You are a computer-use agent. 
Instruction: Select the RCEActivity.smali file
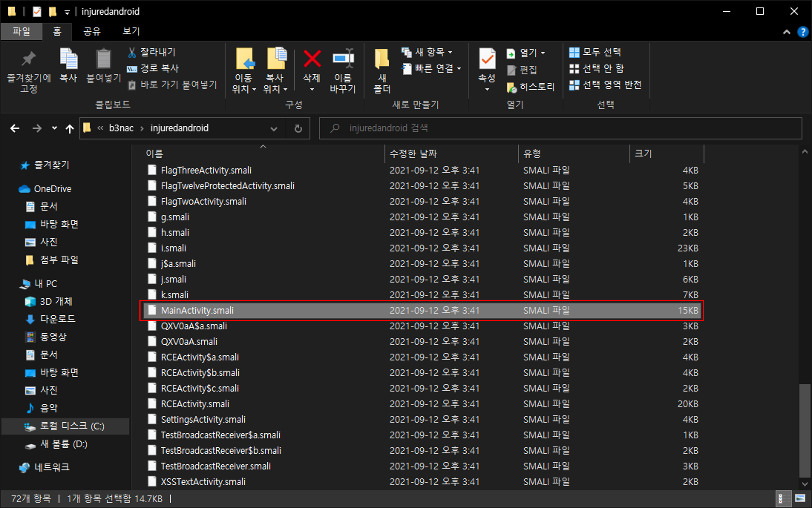(195, 404)
